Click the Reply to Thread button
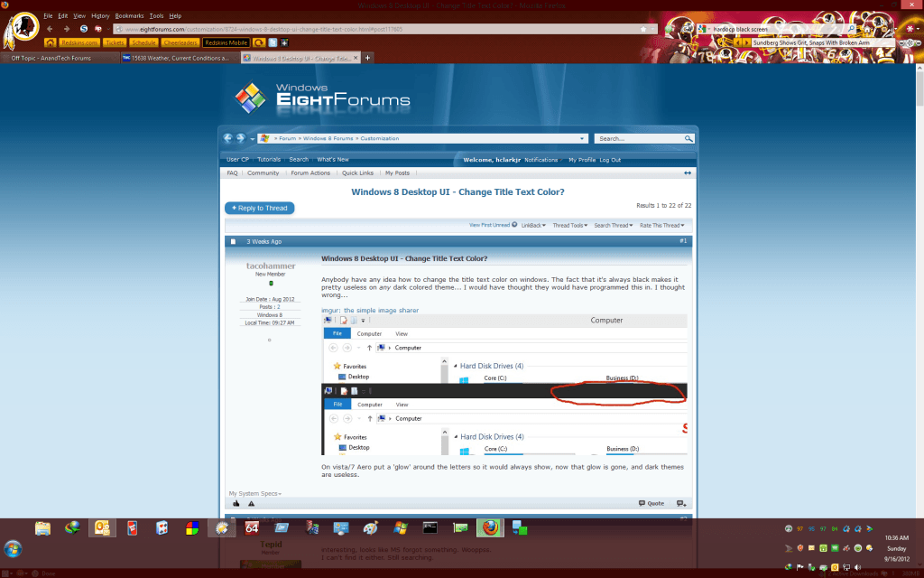The image size is (924, 578). click(259, 208)
